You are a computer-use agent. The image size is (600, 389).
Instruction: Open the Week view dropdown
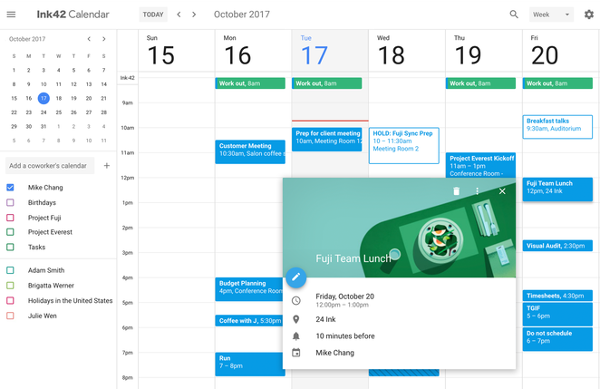coord(551,15)
